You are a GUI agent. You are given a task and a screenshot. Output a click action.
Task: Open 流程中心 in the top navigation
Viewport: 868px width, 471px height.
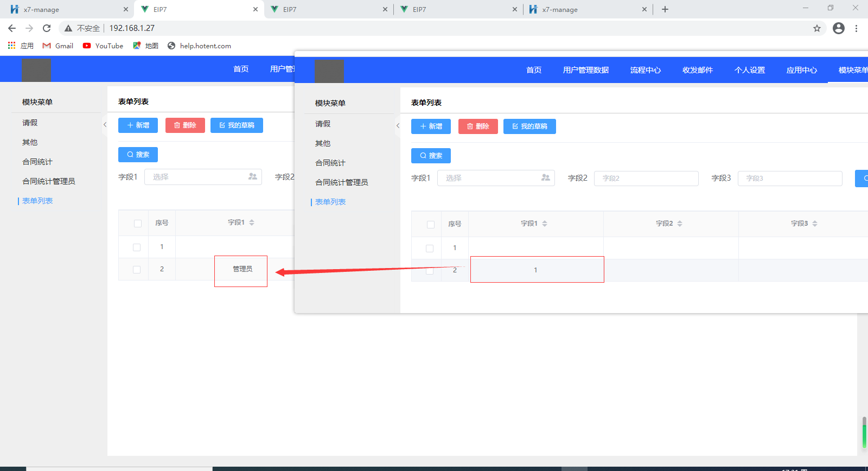coord(645,70)
